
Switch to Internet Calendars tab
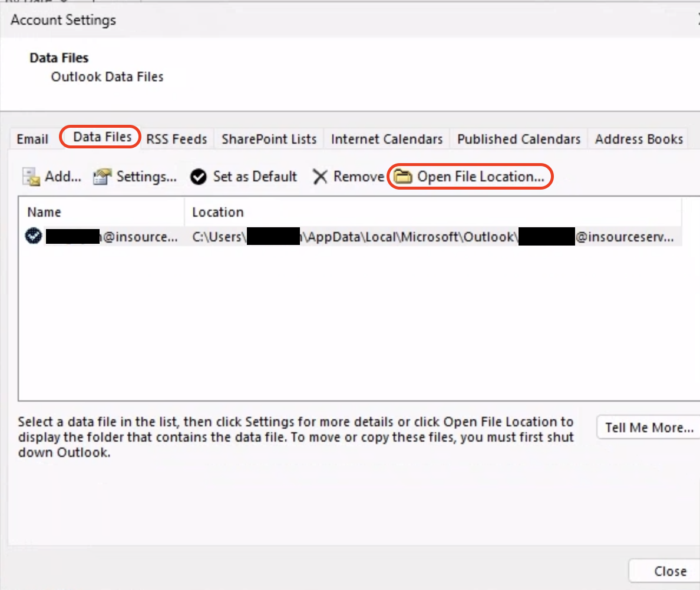(387, 139)
